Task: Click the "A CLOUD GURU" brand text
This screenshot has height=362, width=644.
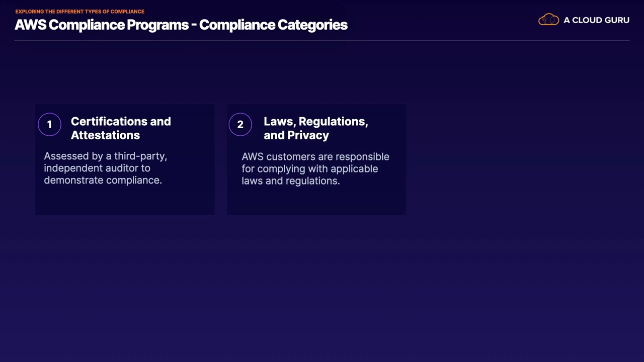Action: pos(596,20)
